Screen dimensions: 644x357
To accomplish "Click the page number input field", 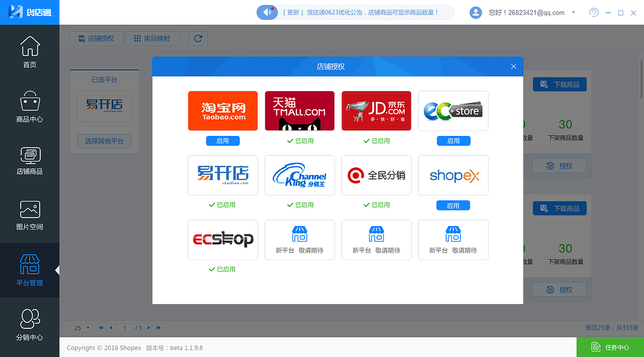I will [x=124, y=328].
